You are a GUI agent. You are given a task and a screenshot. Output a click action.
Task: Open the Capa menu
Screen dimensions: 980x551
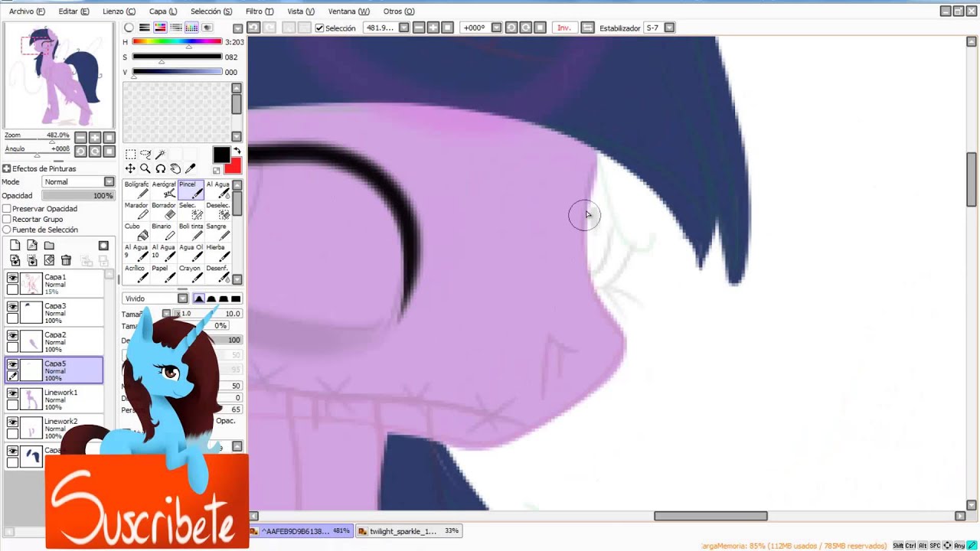coord(162,11)
